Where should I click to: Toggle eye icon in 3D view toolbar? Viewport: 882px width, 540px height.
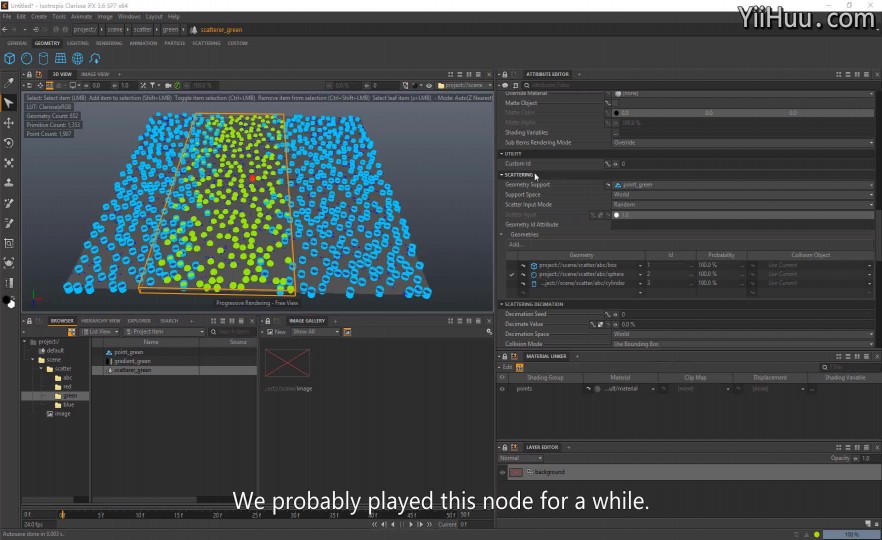pyautogui.click(x=429, y=86)
